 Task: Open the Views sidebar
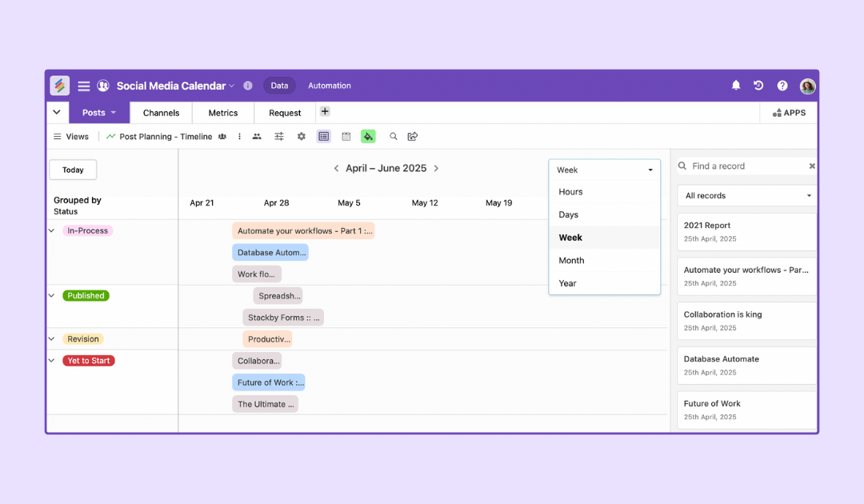(x=71, y=137)
